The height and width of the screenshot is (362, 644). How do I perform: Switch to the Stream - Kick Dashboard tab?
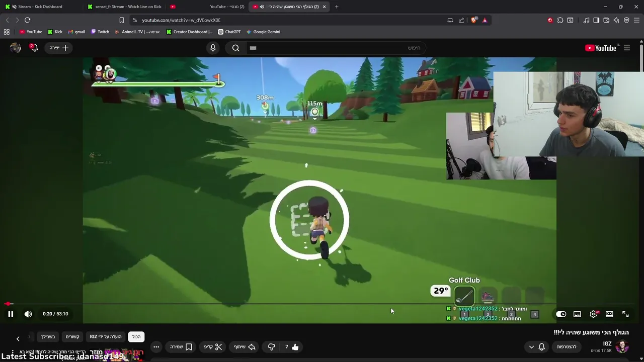click(x=40, y=7)
